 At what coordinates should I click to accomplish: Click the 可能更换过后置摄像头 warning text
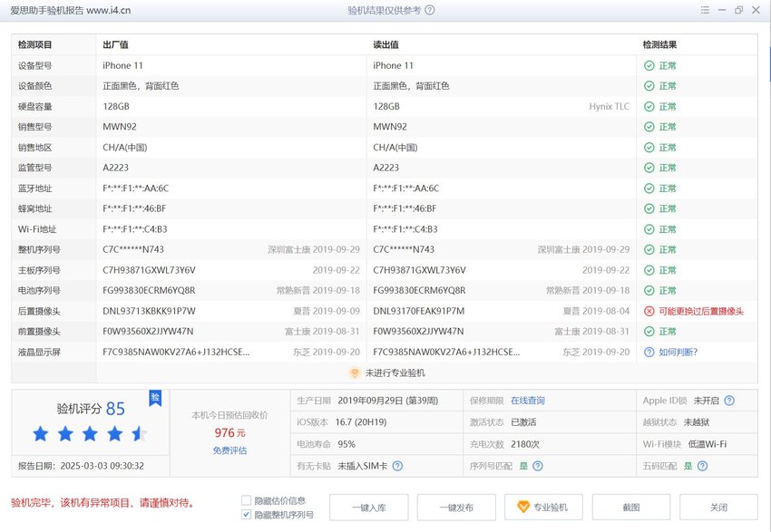[x=701, y=311]
